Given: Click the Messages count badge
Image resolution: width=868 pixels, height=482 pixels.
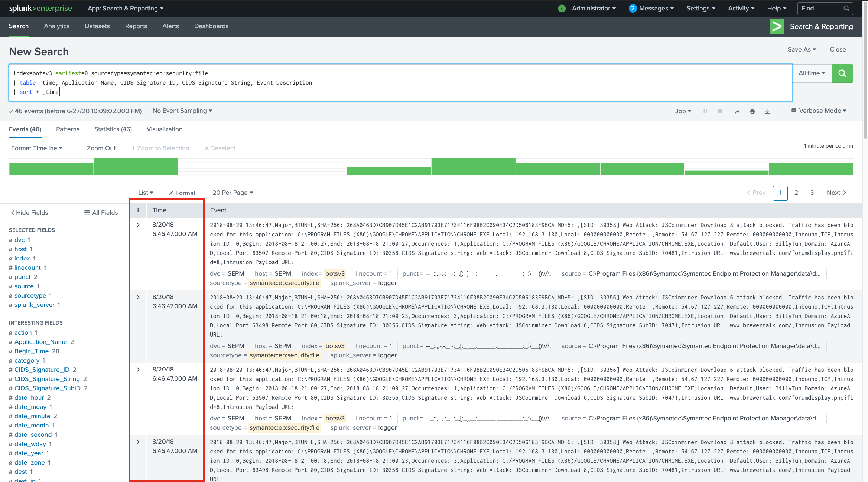Looking at the screenshot, I should point(633,8).
